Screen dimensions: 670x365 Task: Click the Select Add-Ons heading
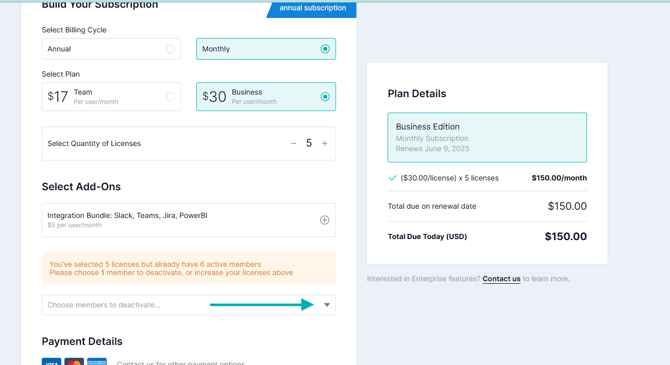(81, 187)
